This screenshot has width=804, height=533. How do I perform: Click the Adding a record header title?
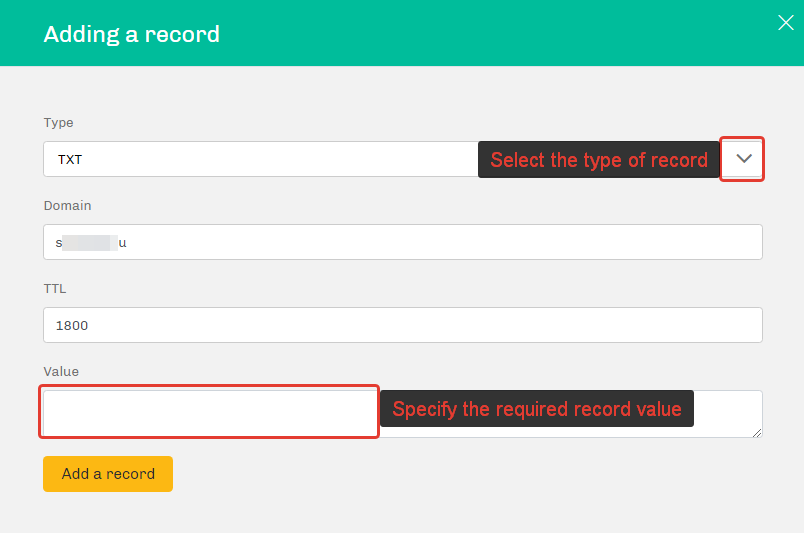(131, 34)
